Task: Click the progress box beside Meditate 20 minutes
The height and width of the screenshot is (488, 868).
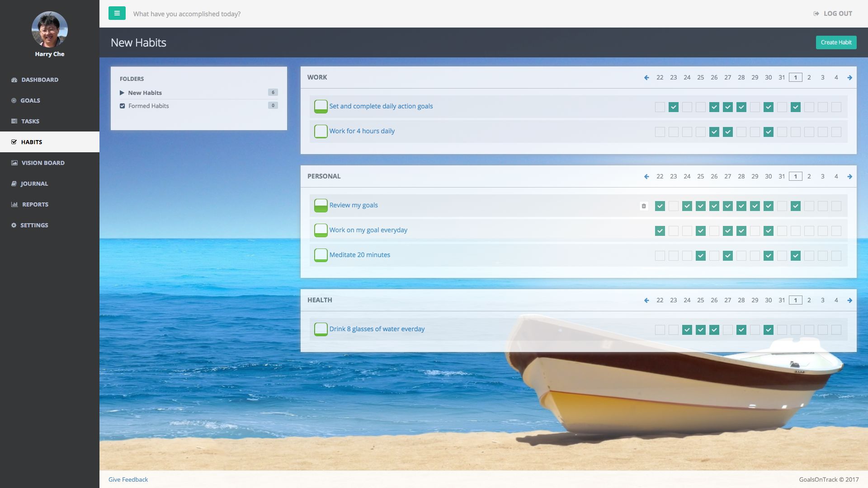Action: point(321,255)
